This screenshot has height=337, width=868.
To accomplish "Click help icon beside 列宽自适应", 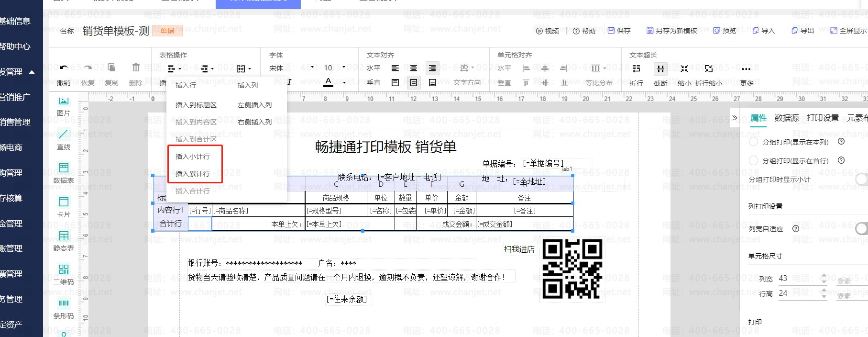I will (796, 229).
